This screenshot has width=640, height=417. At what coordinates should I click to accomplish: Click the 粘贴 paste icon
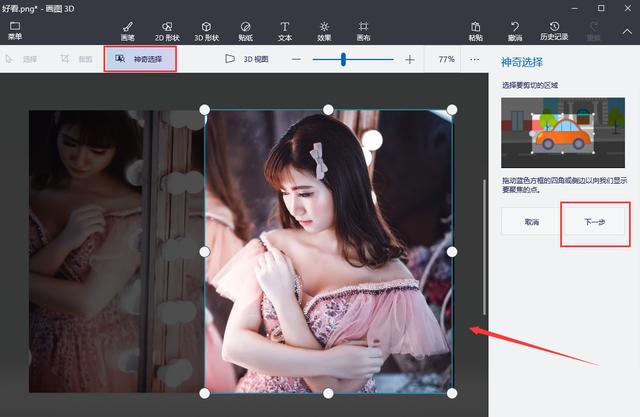[x=475, y=30]
